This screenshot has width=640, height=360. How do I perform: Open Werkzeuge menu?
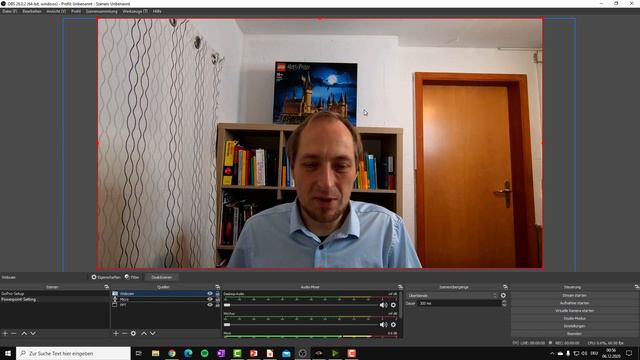click(x=135, y=11)
